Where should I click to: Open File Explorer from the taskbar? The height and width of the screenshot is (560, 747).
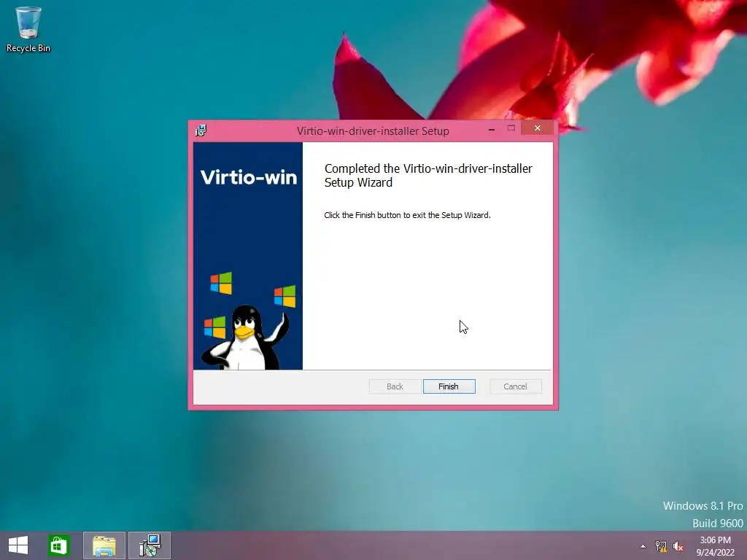[x=104, y=545]
